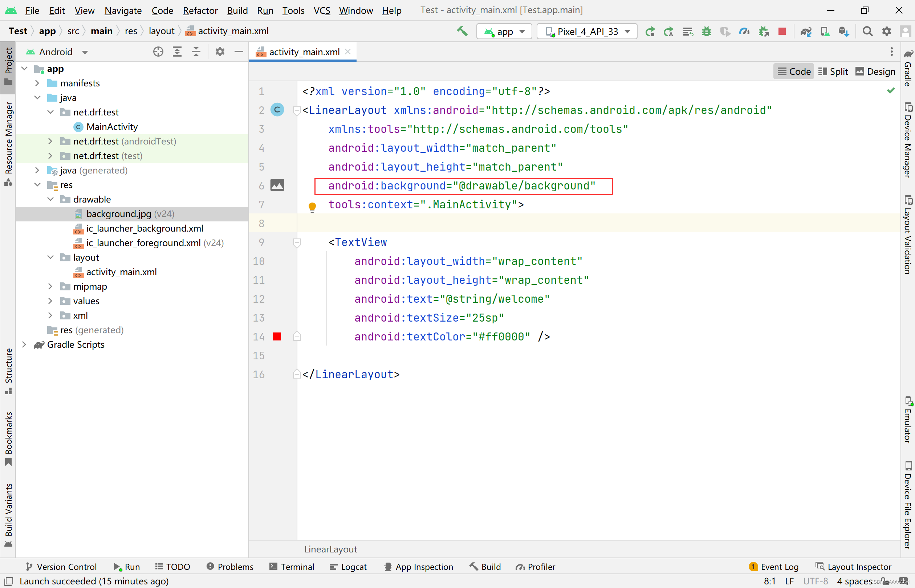This screenshot has width=915, height=588.
Task: Open the Refactor menu
Action: point(200,10)
